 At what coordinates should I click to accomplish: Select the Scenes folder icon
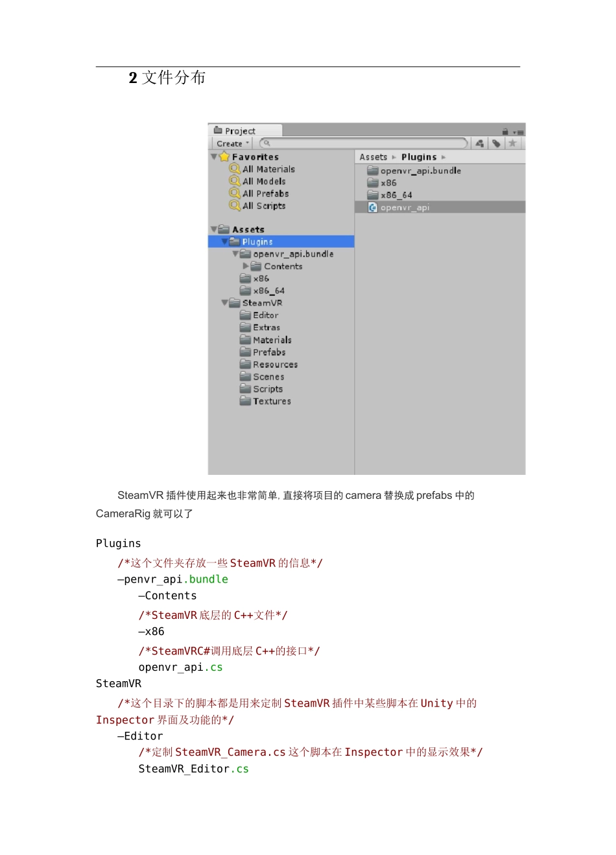pyautogui.click(x=245, y=376)
